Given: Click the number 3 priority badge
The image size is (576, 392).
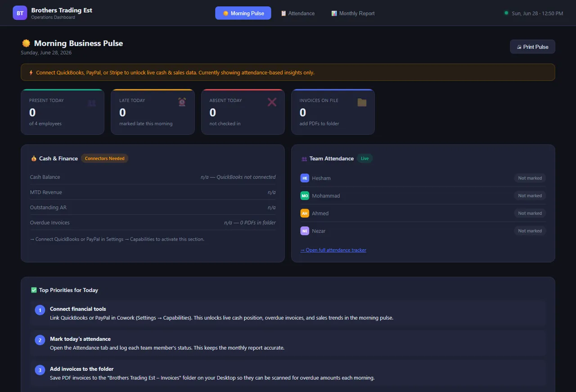Looking at the screenshot, I should [40, 370].
